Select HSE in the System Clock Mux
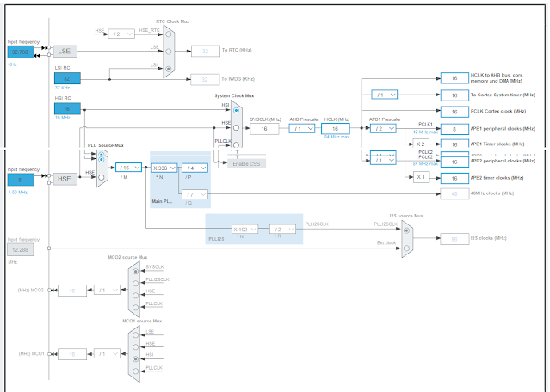 coord(236,128)
